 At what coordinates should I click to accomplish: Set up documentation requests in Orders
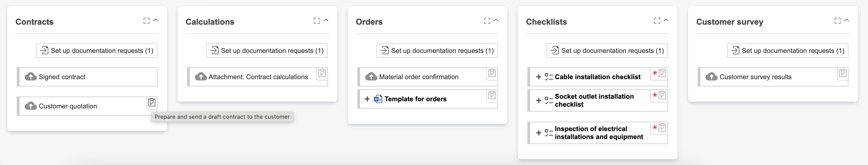437,51
